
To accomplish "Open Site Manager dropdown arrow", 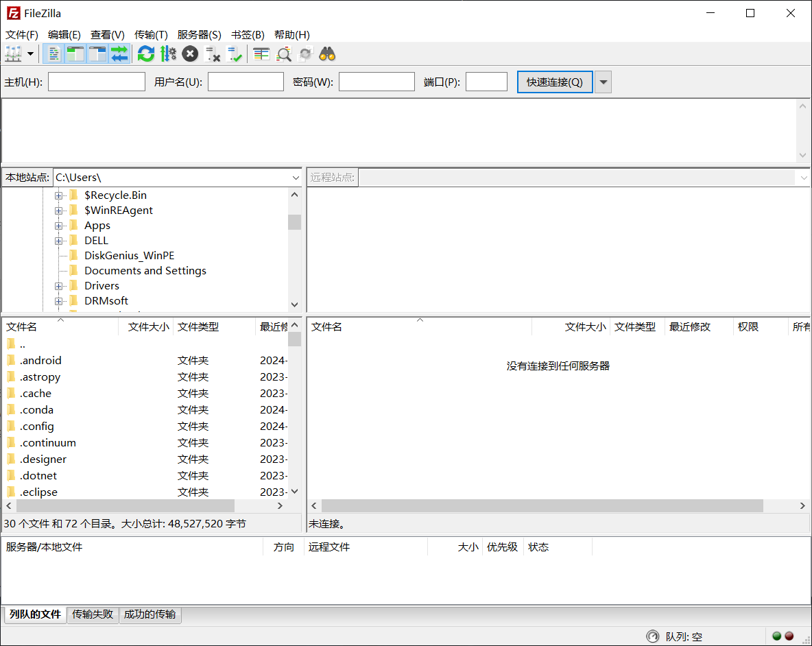I will pos(31,53).
